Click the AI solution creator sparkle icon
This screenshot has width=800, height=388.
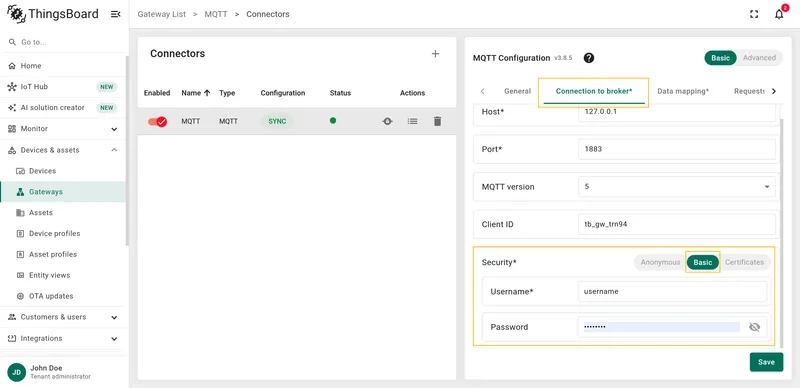click(12, 108)
